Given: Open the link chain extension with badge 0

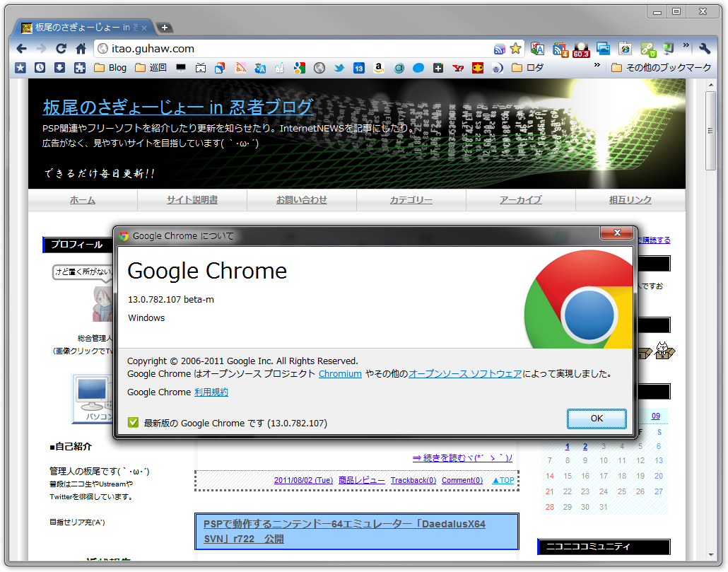Looking at the screenshot, I should [647, 49].
